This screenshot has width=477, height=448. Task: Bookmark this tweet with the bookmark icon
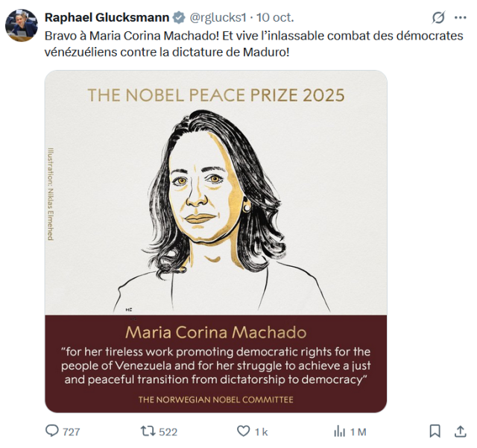click(435, 431)
